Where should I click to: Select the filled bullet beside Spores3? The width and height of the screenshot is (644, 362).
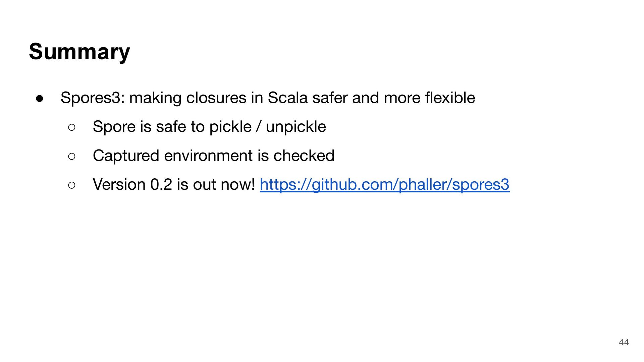click(x=40, y=99)
